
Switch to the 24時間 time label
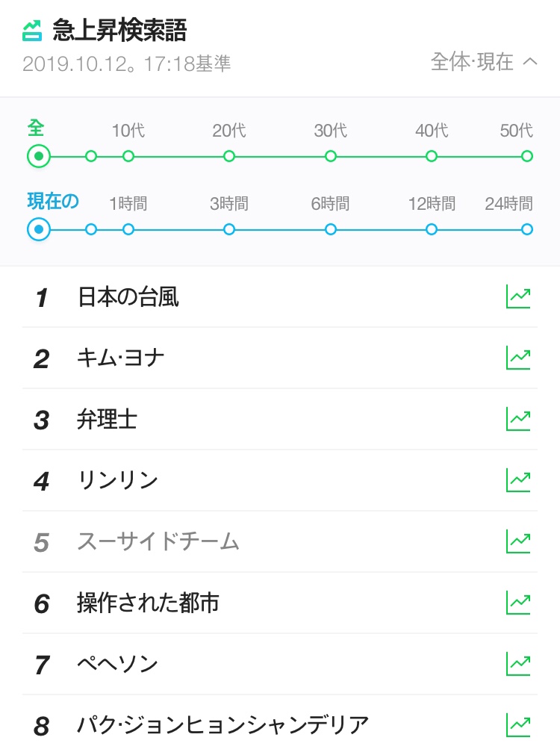pos(508,203)
